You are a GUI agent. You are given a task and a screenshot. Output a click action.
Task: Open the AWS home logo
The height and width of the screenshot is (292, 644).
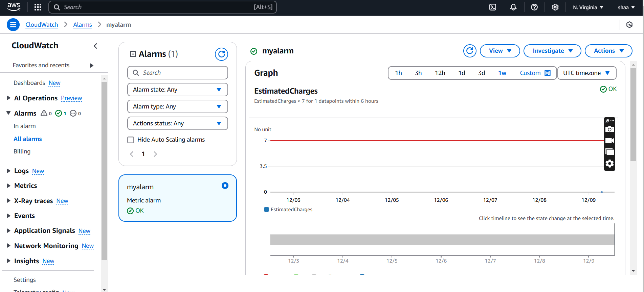pos(14,7)
